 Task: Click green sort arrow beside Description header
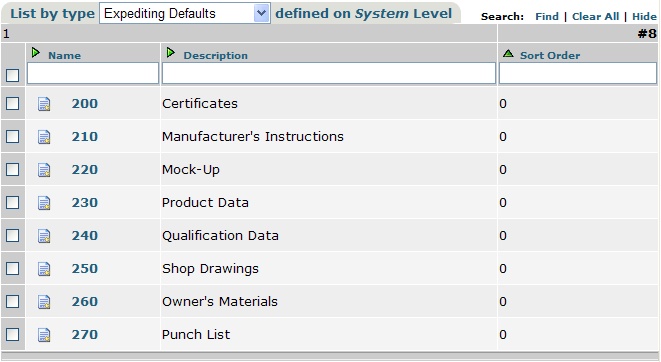click(171, 53)
